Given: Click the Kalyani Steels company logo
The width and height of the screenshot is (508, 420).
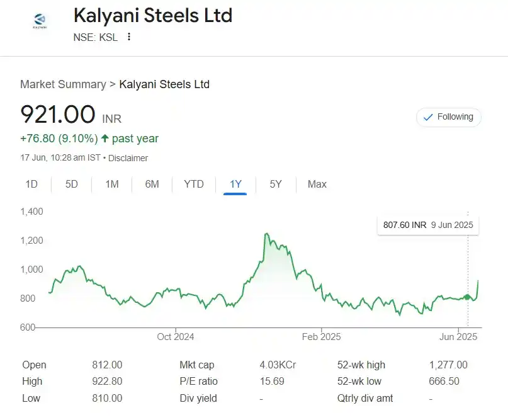Looking at the screenshot, I should pyautogui.click(x=40, y=21).
